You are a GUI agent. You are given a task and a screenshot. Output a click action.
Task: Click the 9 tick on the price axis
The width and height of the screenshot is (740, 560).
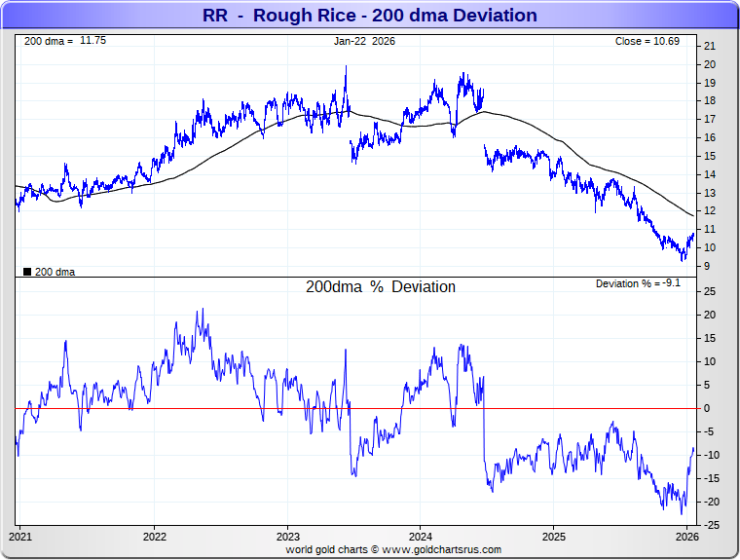(707, 266)
